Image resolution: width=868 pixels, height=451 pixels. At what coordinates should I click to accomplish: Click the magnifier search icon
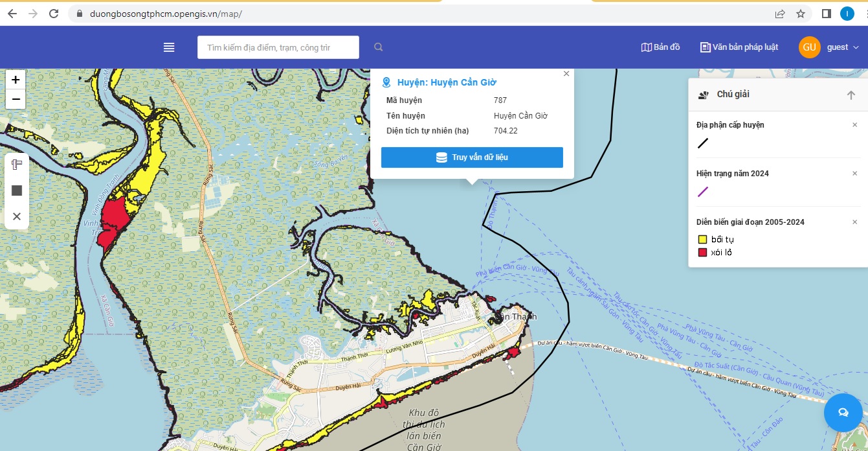coord(379,47)
